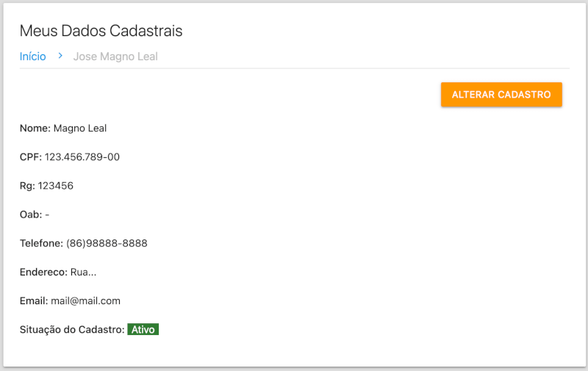Click the CPF label text

coord(31,157)
